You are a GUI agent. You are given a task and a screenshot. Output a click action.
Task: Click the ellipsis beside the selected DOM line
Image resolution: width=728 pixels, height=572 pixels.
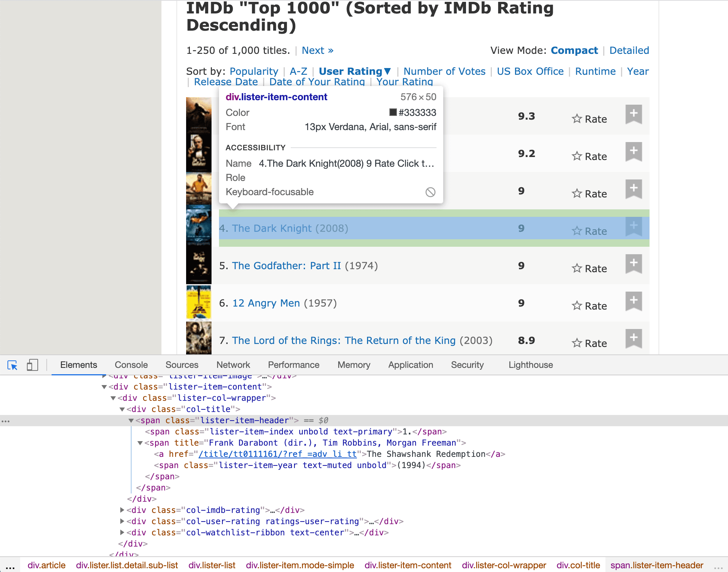click(5, 421)
